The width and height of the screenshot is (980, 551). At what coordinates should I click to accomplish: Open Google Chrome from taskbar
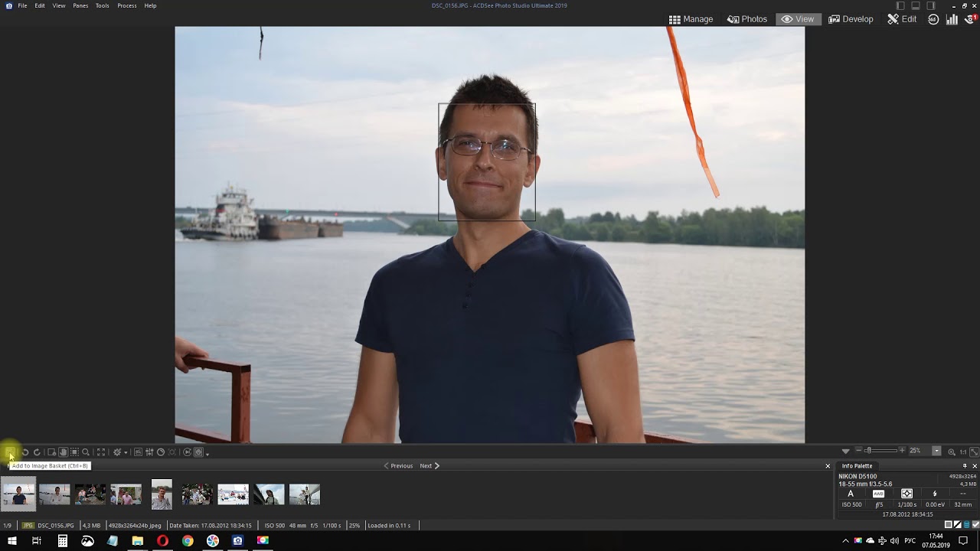point(188,540)
